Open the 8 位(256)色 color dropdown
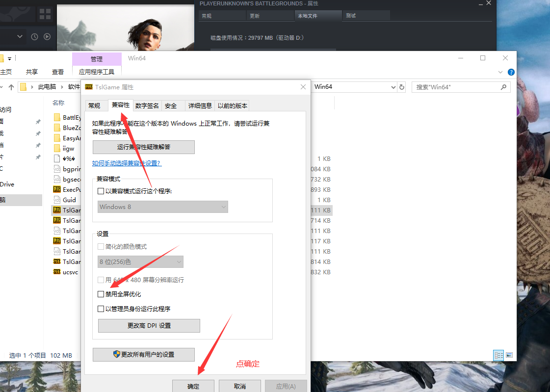 140,262
